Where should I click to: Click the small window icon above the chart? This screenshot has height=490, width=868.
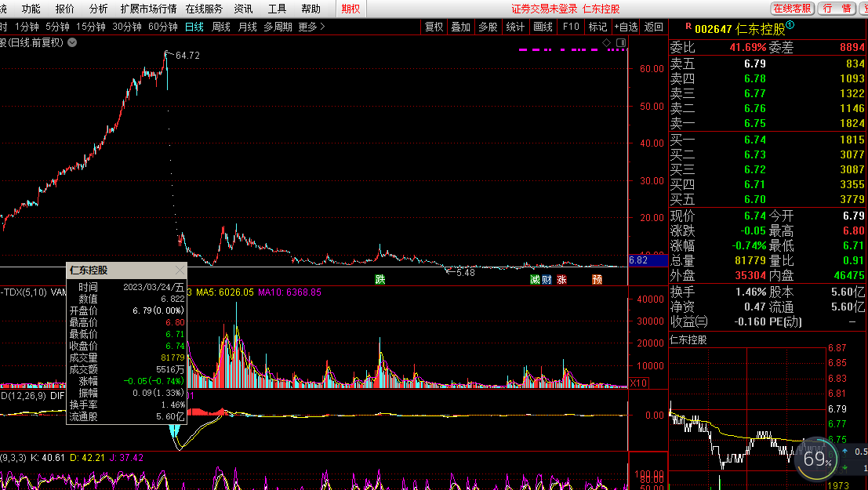620,42
